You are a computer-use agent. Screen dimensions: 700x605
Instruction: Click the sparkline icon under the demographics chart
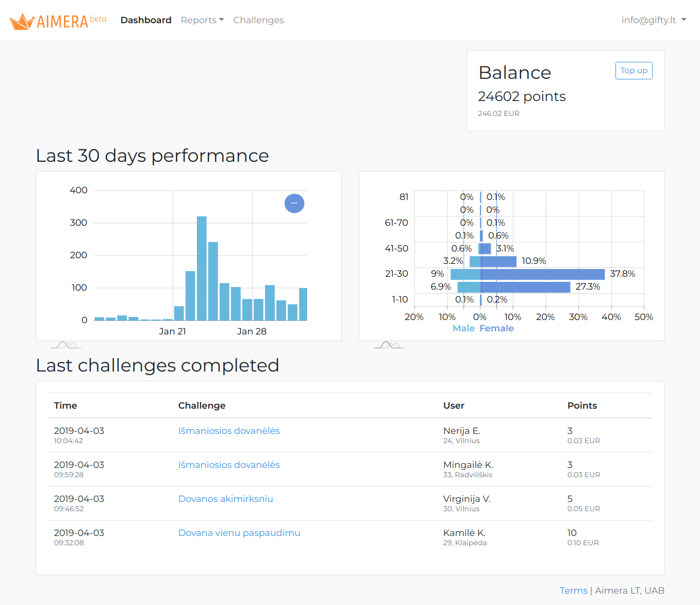click(x=389, y=344)
